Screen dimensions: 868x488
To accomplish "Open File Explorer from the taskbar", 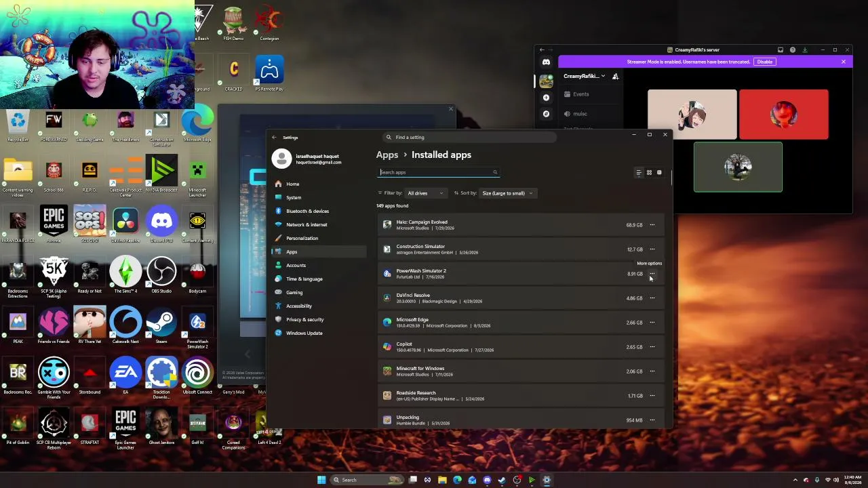I will click(x=442, y=480).
